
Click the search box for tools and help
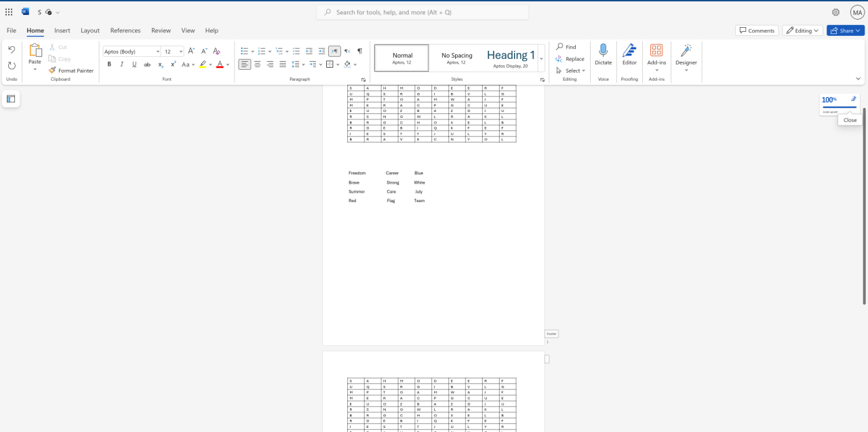click(422, 12)
